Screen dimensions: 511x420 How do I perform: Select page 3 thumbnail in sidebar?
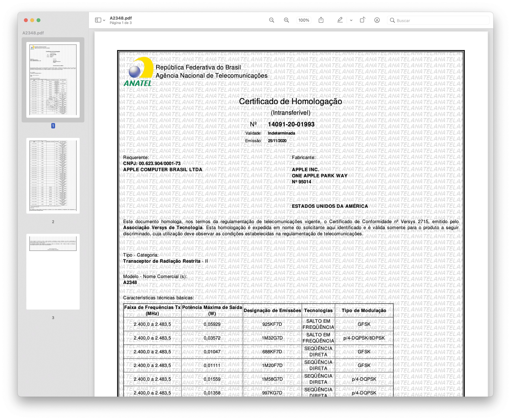click(x=53, y=271)
